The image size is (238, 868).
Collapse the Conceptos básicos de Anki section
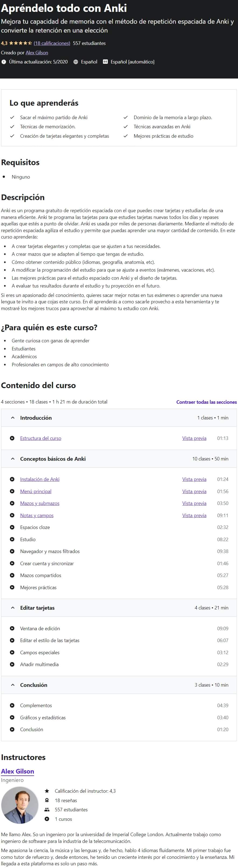[x=13, y=459]
